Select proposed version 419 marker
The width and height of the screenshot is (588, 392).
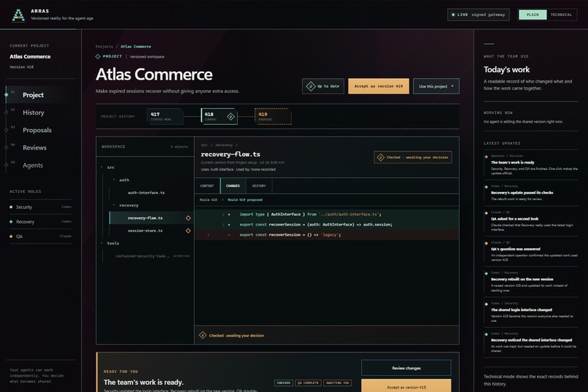(x=273, y=116)
